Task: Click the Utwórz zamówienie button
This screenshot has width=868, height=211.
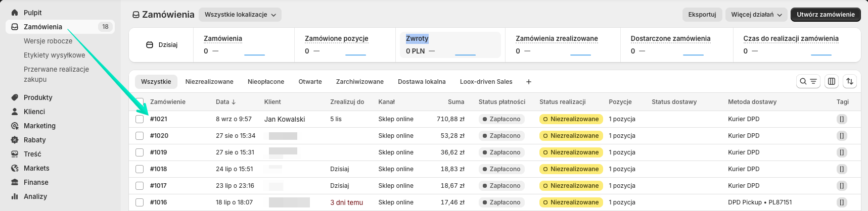Action: [826, 15]
